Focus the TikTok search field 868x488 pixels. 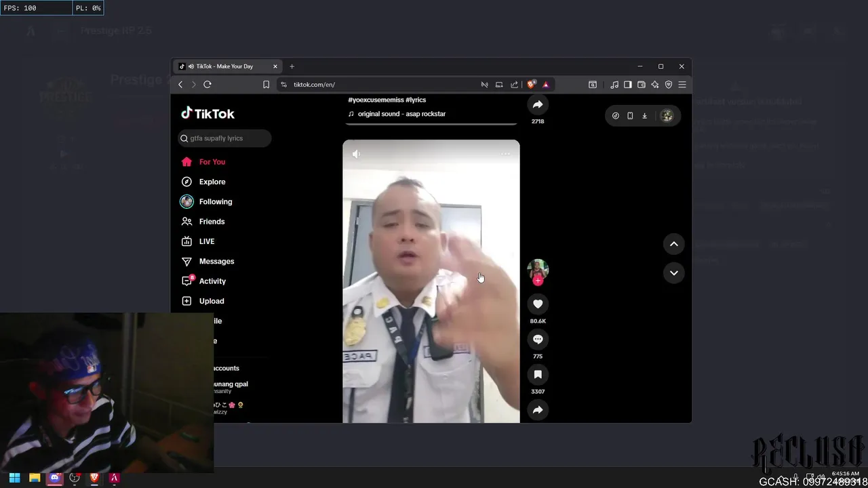tap(224, 138)
